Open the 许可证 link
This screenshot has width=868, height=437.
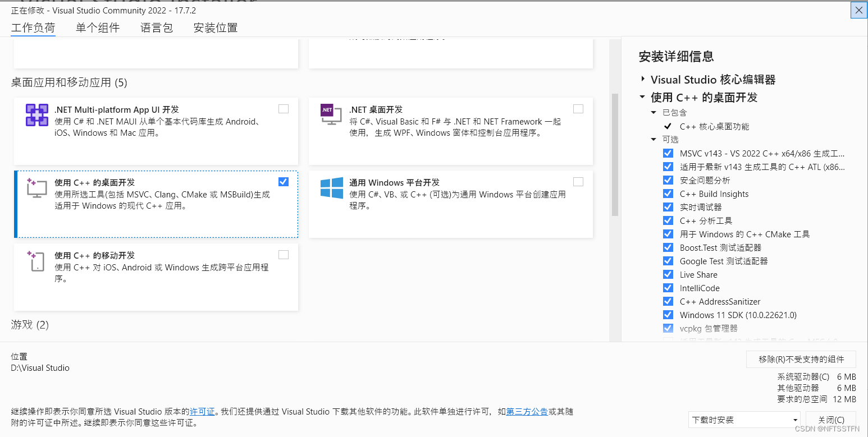click(x=202, y=411)
